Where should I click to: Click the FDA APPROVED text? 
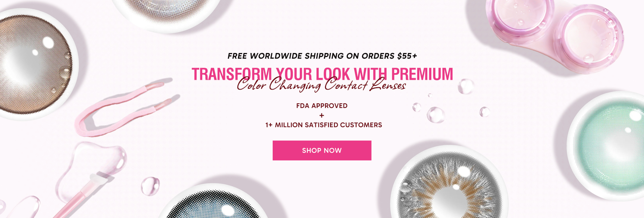[322, 106]
